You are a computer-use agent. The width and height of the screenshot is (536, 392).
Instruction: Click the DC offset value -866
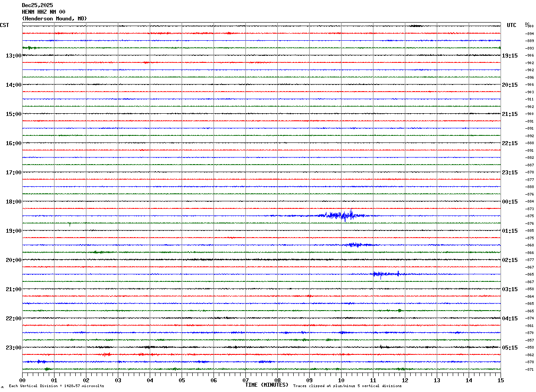(x=529, y=253)
